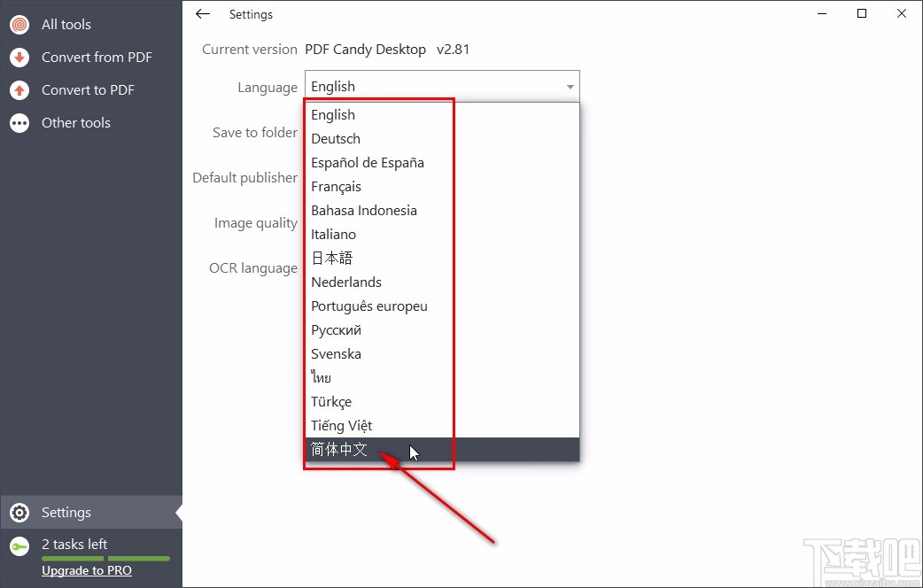Click the green key license icon
The width and height of the screenshot is (923, 588).
[19, 546]
